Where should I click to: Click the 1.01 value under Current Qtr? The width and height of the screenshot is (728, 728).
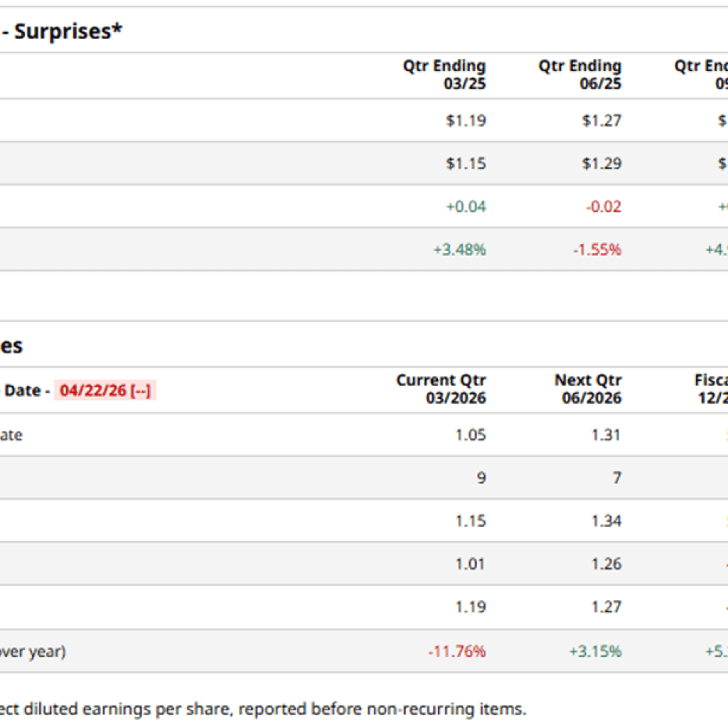[x=471, y=564]
